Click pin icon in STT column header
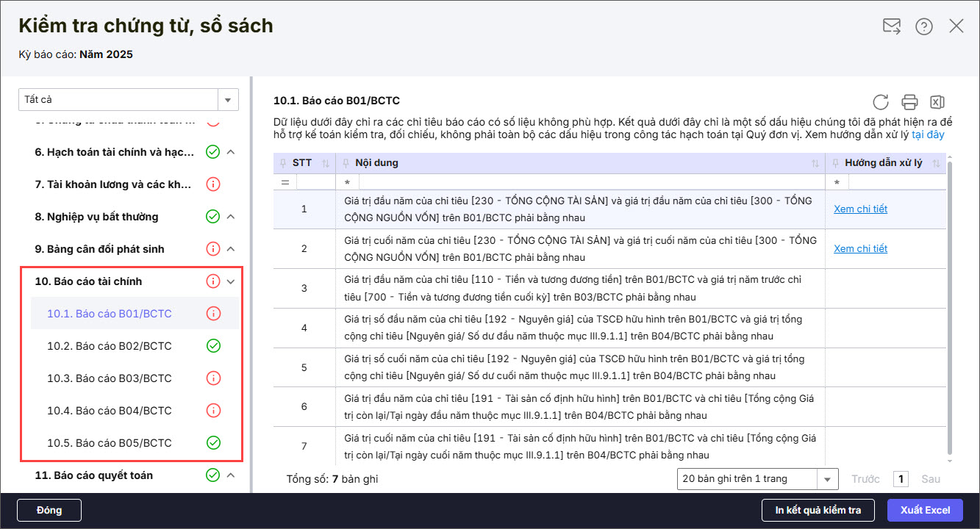 (x=284, y=163)
